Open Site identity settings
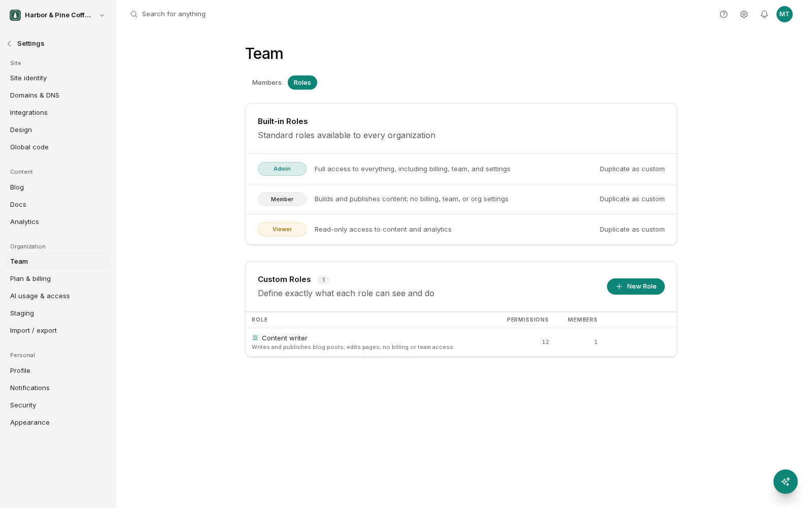 57,78
